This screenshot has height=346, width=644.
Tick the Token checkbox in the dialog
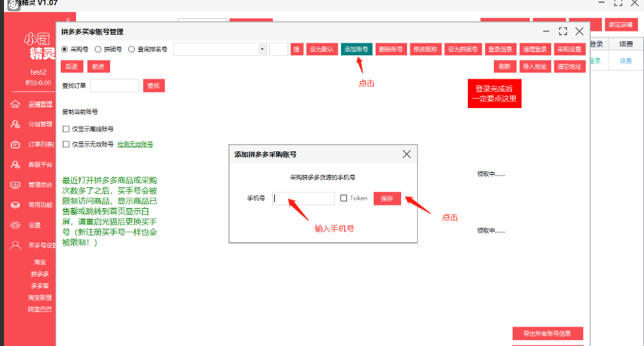344,198
